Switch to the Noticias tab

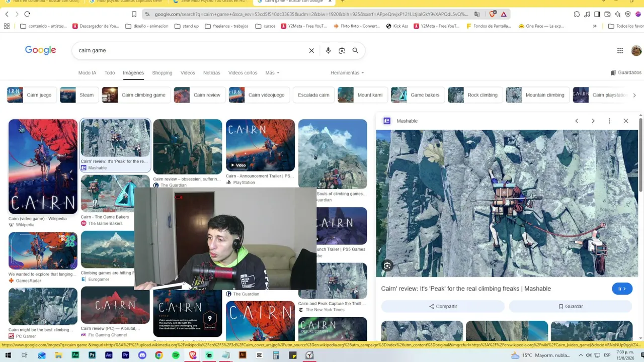212,73
